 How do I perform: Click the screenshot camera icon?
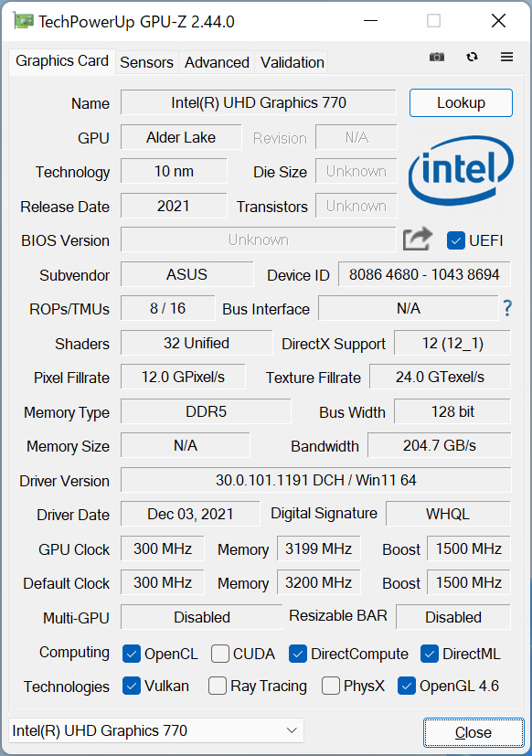[x=437, y=58]
